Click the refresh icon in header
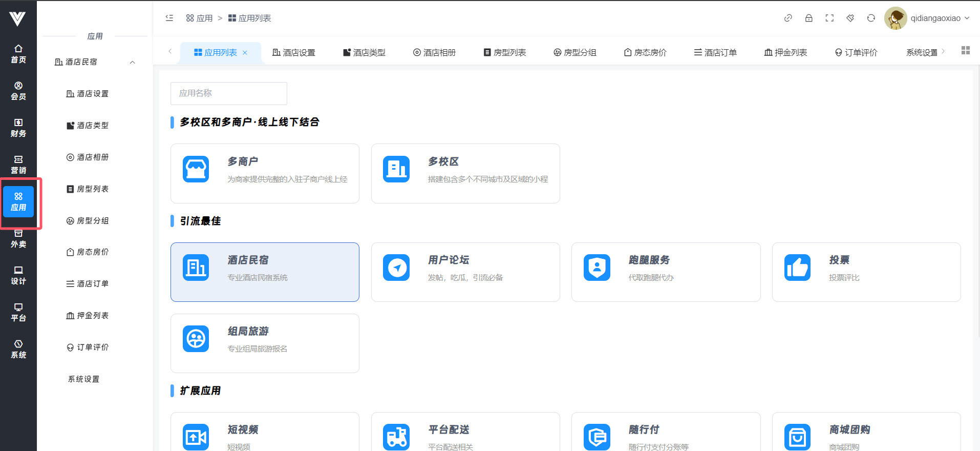 tap(871, 18)
